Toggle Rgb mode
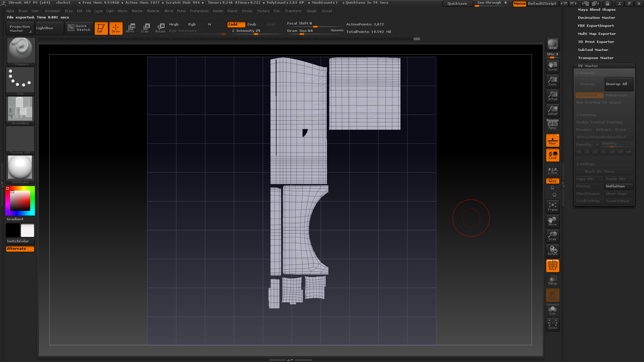This screenshot has width=644, height=362. (x=196, y=24)
